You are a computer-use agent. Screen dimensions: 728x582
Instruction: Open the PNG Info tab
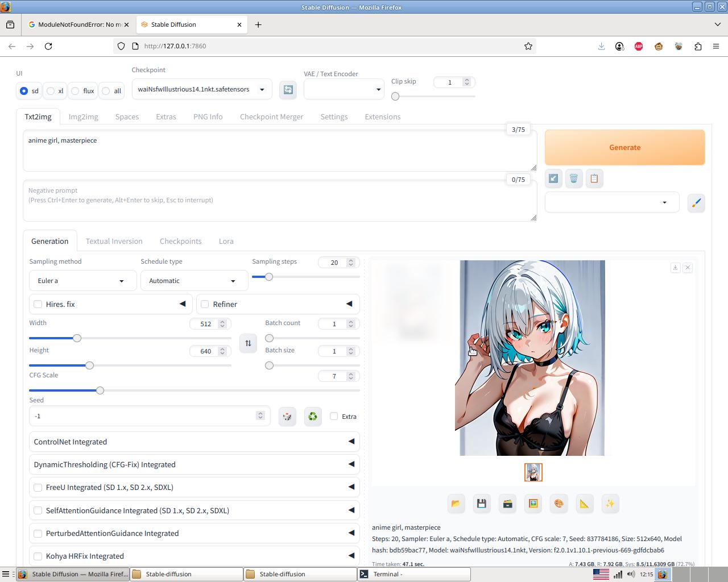208,117
